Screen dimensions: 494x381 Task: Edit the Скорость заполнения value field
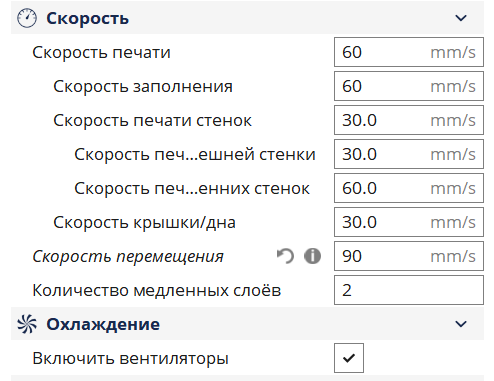click(409, 86)
